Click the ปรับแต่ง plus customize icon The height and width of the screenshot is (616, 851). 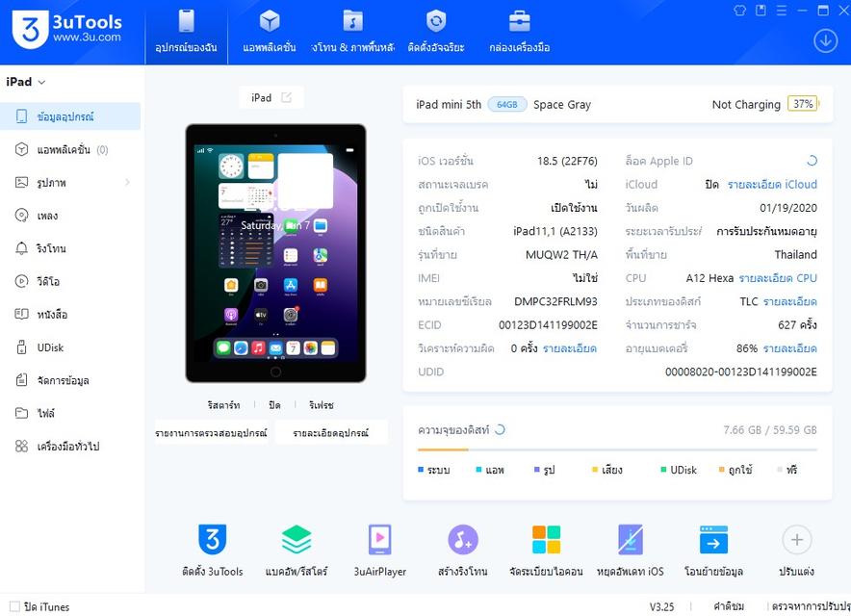pyautogui.click(x=797, y=540)
